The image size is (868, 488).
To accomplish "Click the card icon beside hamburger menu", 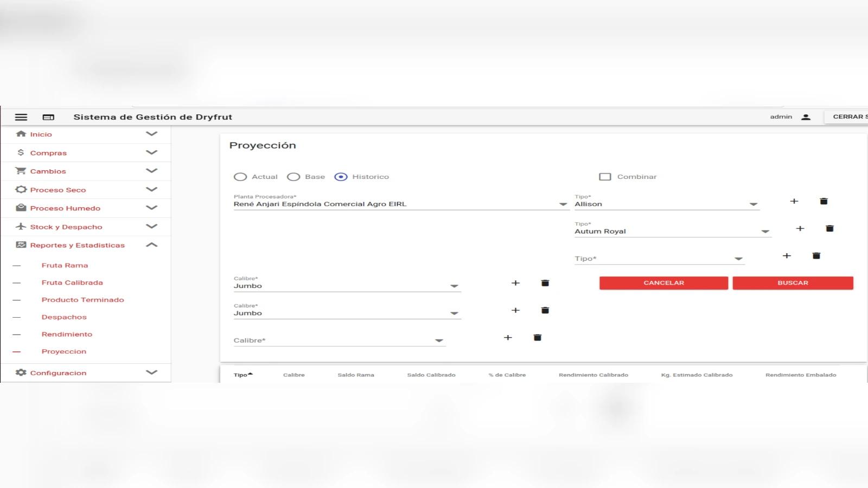I will [x=48, y=117].
